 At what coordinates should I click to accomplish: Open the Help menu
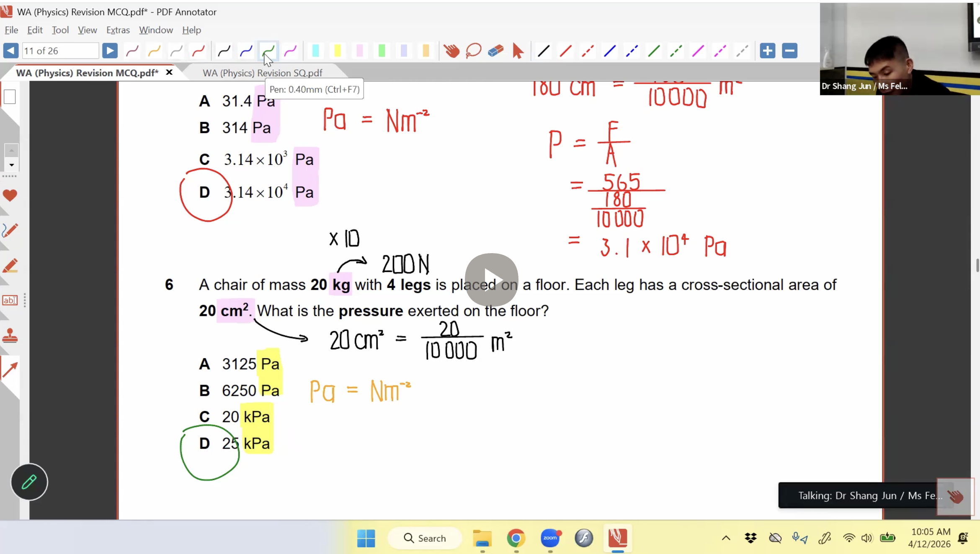point(191,30)
